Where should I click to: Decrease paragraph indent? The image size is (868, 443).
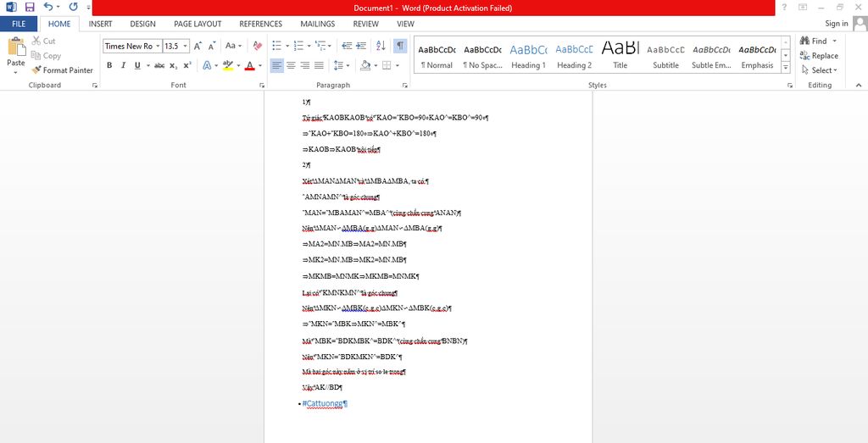pos(347,46)
